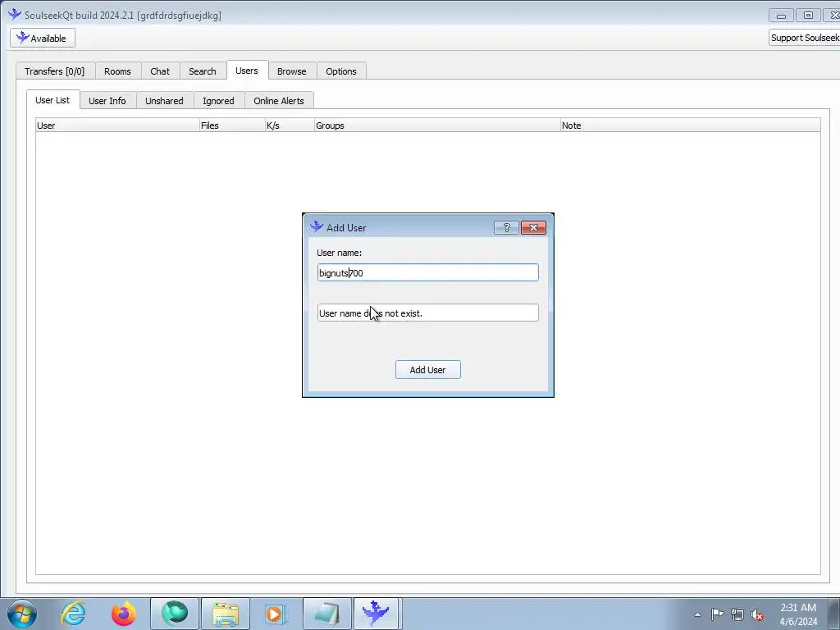The width and height of the screenshot is (840, 630).
Task: Click the Add User button in dialog
Action: [x=427, y=370]
